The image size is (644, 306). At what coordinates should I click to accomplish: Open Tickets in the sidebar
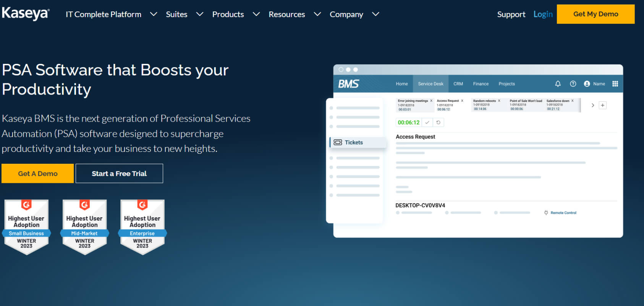(358, 142)
